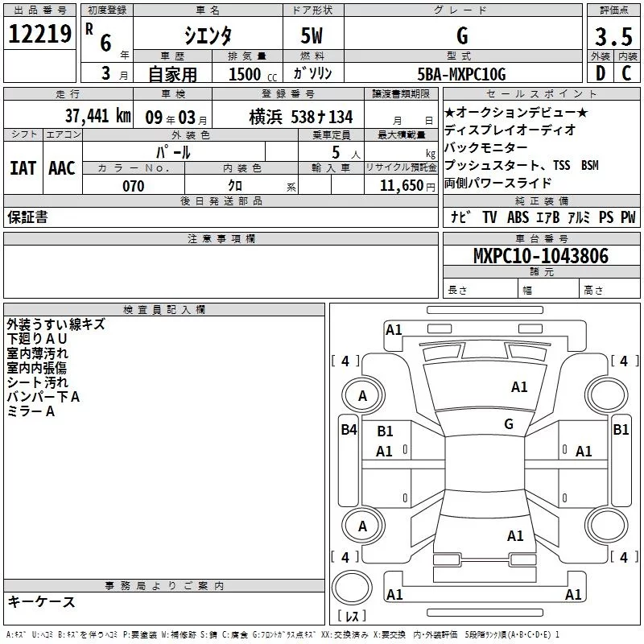The image size is (644, 644).
Task: Click the rear-left wheel marked A
Action: click(x=363, y=526)
